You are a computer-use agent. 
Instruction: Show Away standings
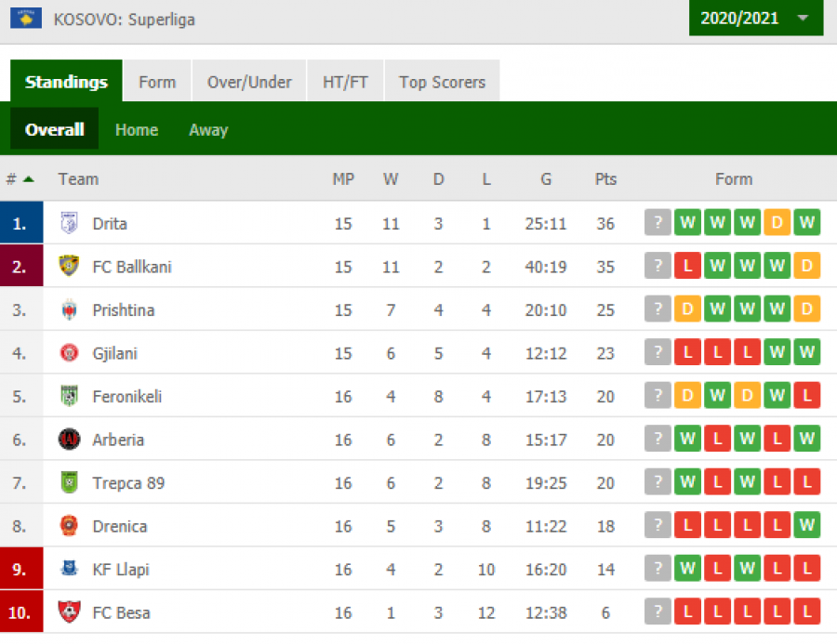pos(208,130)
